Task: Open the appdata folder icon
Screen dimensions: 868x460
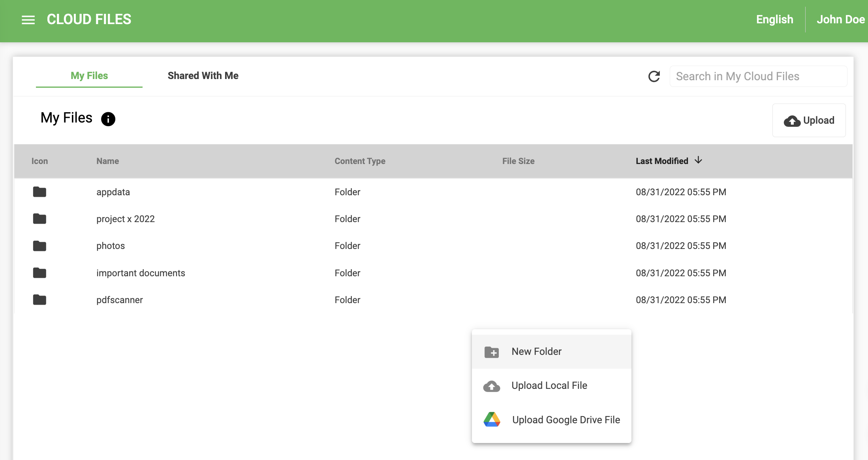Action: point(39,192)
